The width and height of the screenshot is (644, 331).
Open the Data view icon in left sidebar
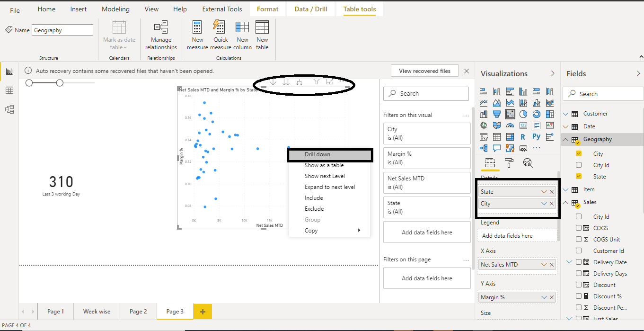coord(9,90)
